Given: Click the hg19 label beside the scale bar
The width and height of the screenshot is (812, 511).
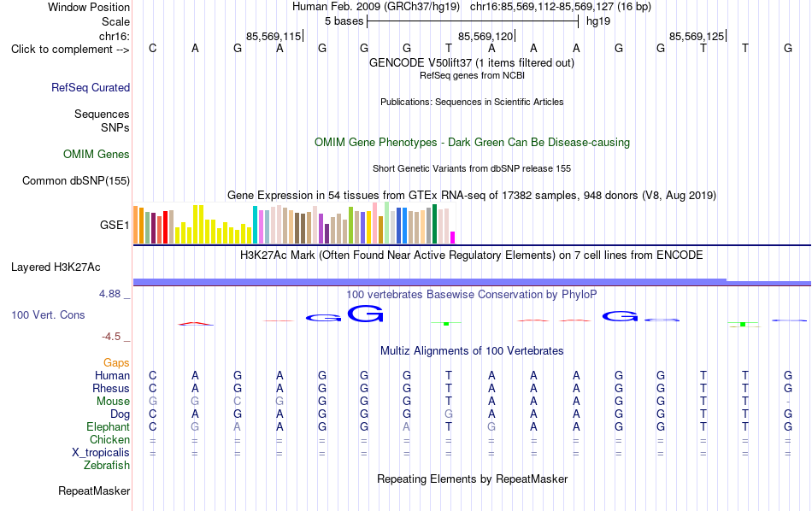Looking at the screenshot, I should coord(598,21).
